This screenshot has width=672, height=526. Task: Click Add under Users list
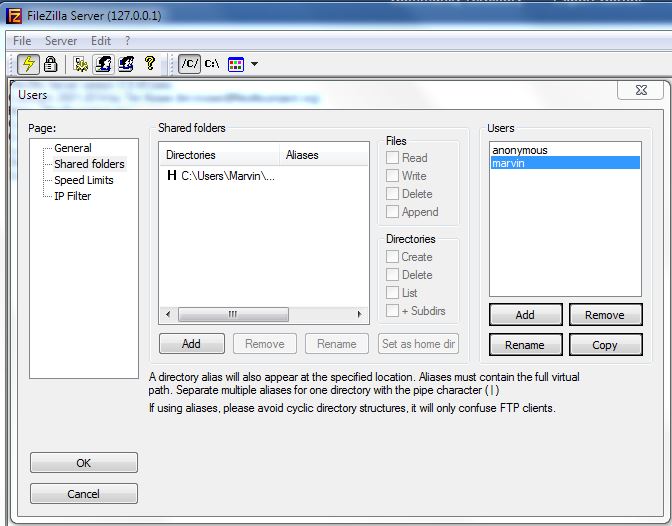point(525,315)
